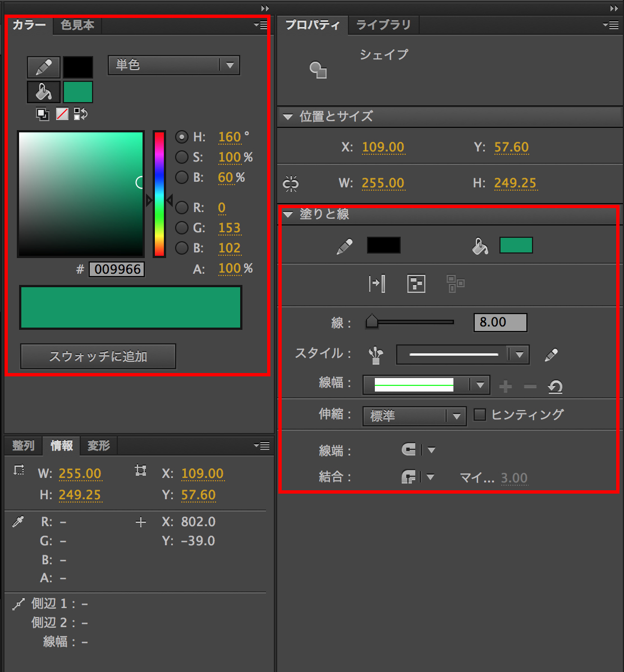Switch to the 色見本 tab
624x672 pixels.
(x=77, y=25)
